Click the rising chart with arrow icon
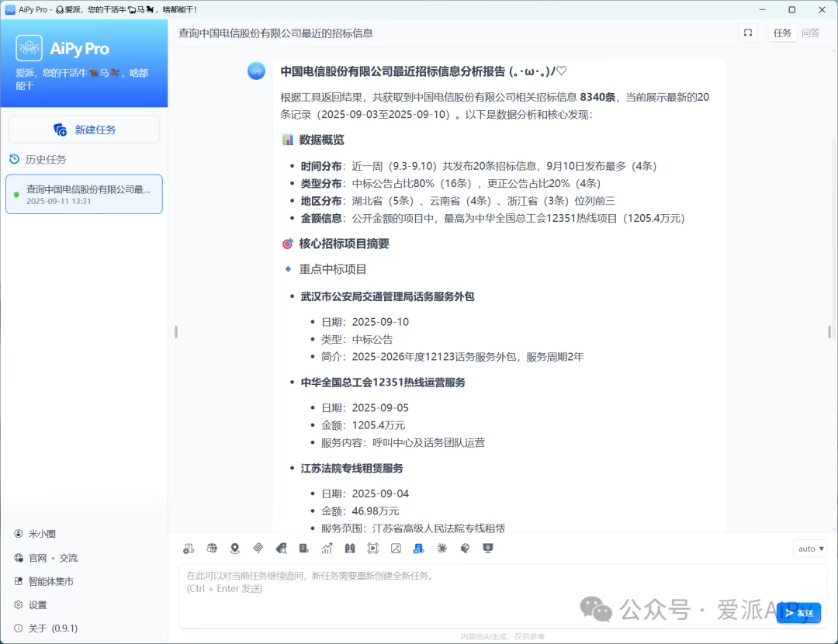The width and height of the screenshot is (838, 644). tap(327, 549)
